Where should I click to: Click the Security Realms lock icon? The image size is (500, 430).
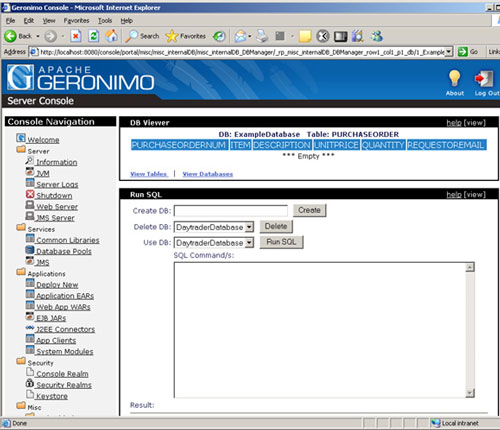[x=30, y=383]
